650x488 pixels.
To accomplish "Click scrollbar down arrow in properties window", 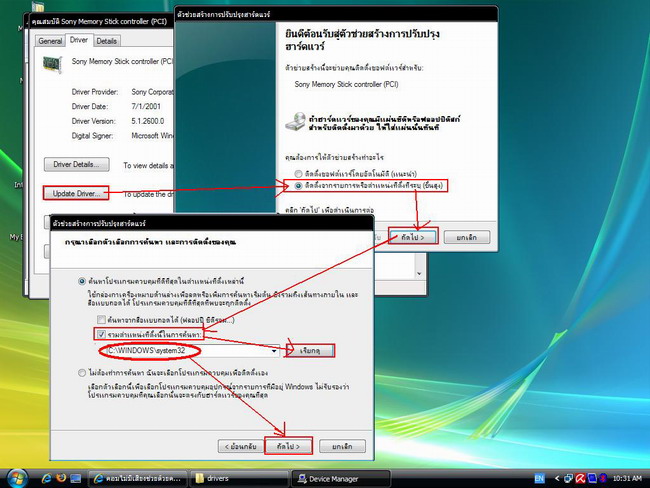I will point(420,273).
